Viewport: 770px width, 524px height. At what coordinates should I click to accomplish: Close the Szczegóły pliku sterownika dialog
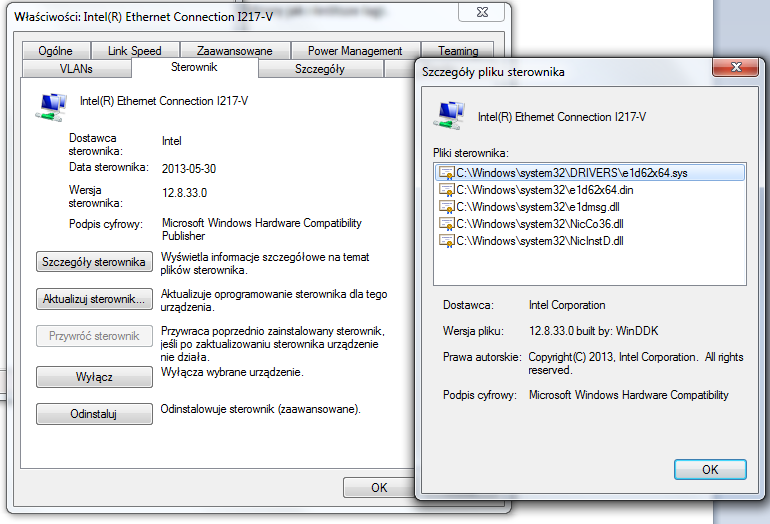[735, 67]
